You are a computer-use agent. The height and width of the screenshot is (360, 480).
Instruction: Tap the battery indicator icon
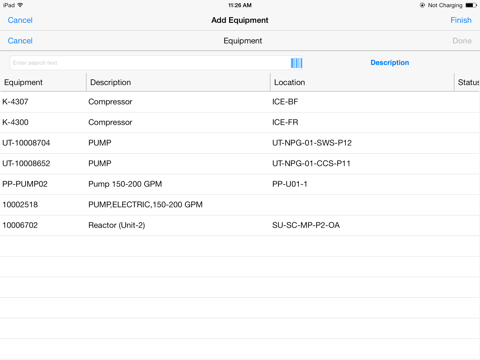[471, 5]
